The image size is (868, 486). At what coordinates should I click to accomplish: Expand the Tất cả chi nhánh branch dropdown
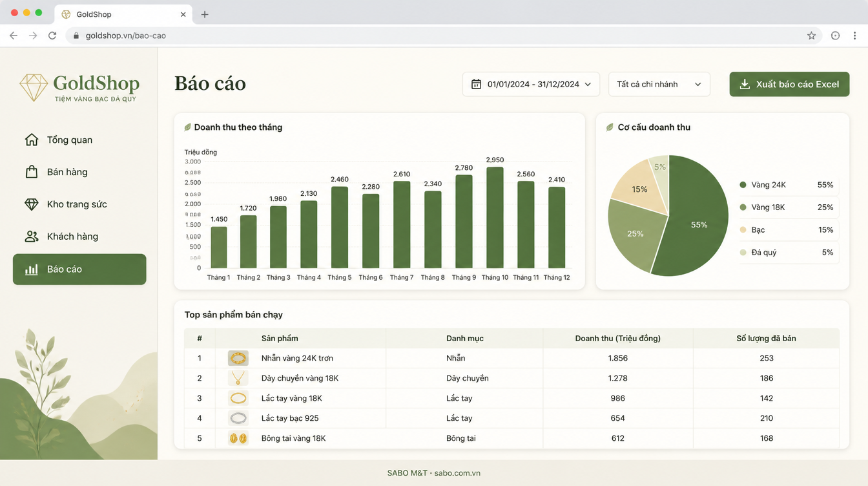coord(659,84)
